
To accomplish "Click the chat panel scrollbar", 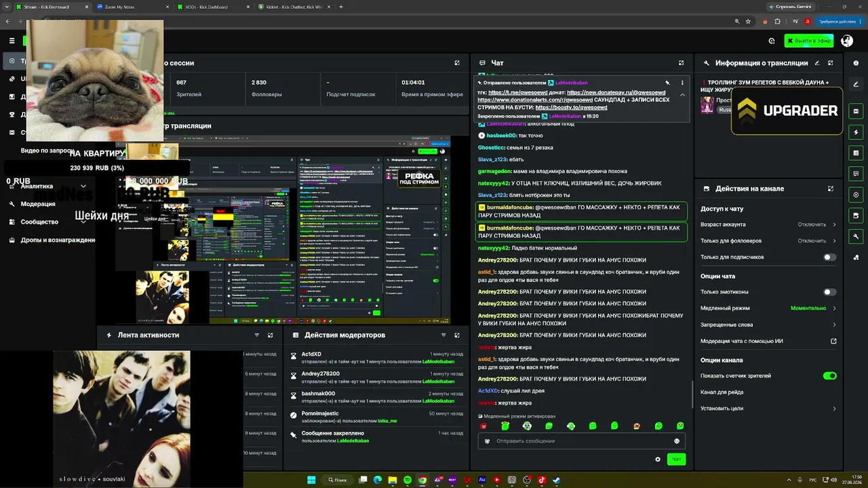I will pos(692,393).
